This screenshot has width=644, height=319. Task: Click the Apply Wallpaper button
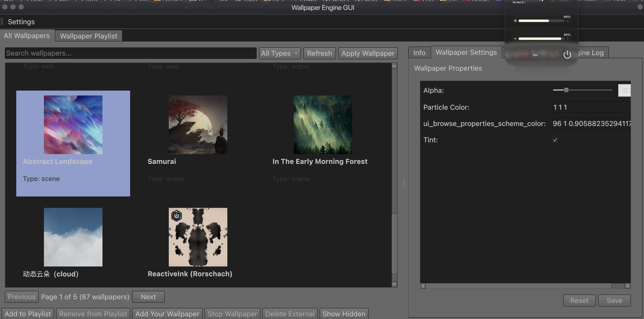coord(368,53)
